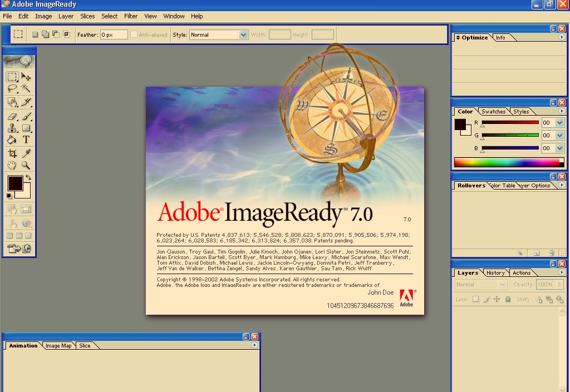570x392 pixels.
Task: Click Rollover Preview hand icon
Action: (x=12, y=223)
